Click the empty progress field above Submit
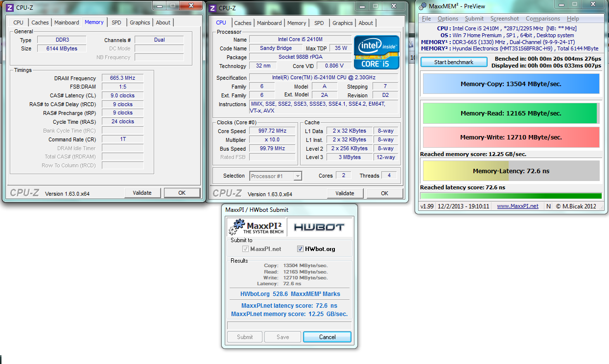The image size is (609, 364). pos(289,325)
